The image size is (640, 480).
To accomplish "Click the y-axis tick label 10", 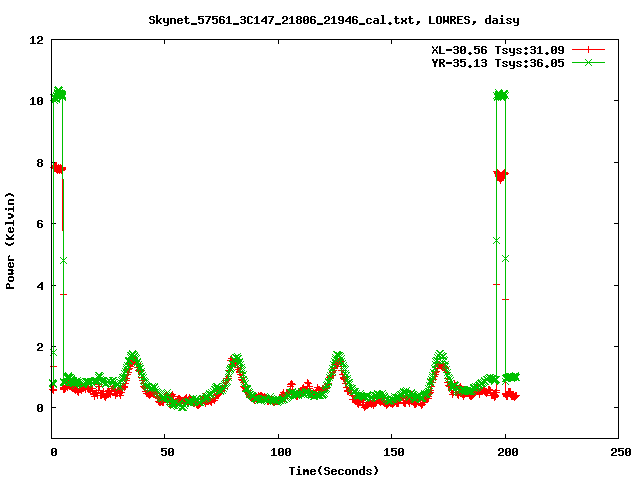I will (x=36, y=101).
